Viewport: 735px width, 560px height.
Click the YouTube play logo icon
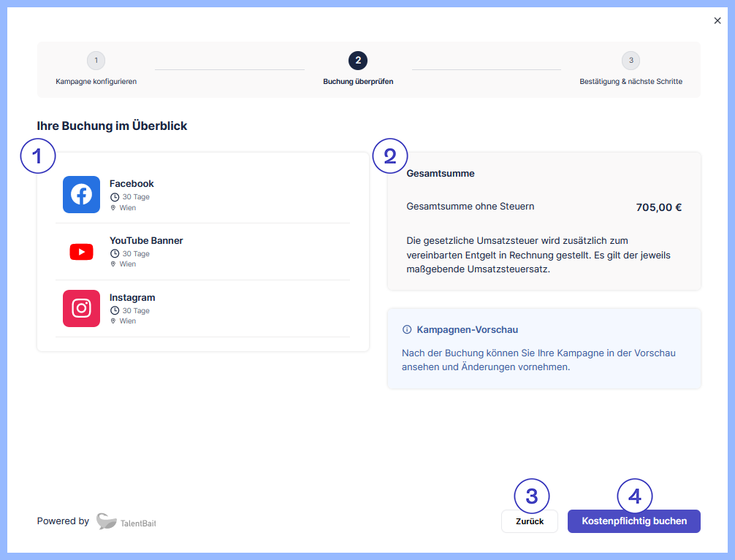tap(81, 252)
